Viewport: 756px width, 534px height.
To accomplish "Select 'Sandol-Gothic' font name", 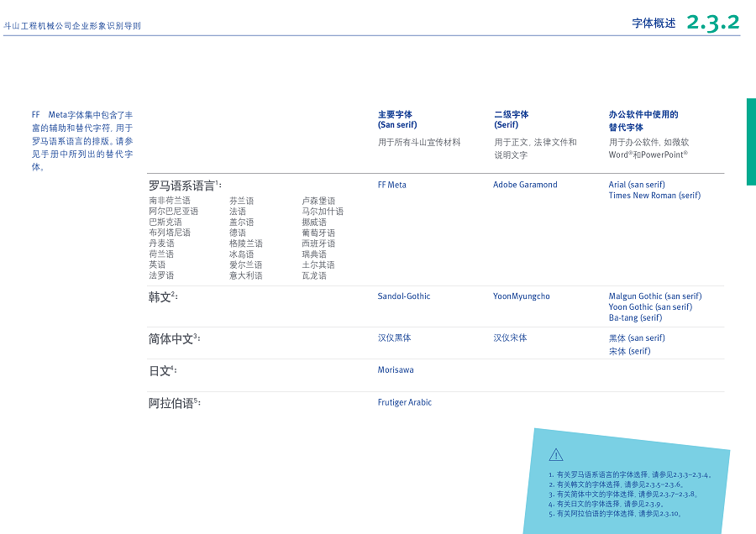I will 404,296.
